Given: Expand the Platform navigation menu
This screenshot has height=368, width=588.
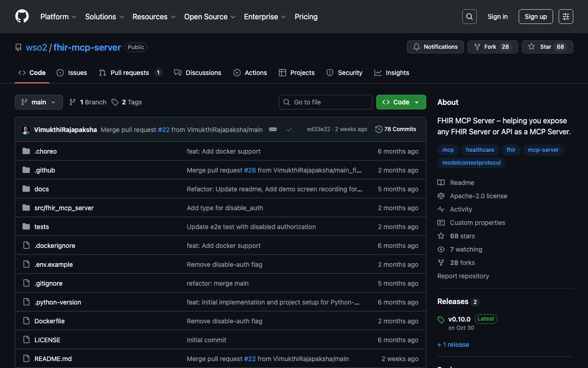Looking at the screenshot, I should [58, 17].
